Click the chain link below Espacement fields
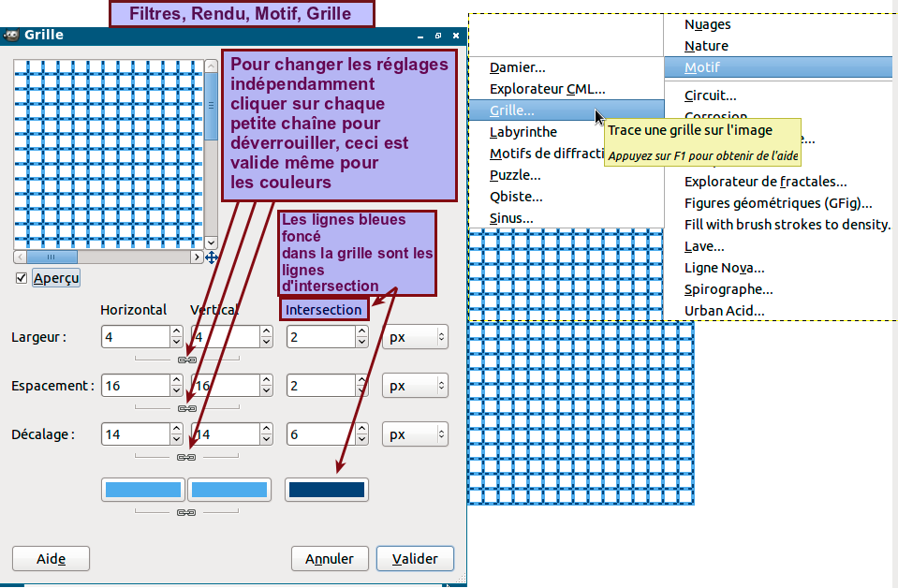Screen dimensions: 898x588 pyautogui.click(x=186, y=408)
